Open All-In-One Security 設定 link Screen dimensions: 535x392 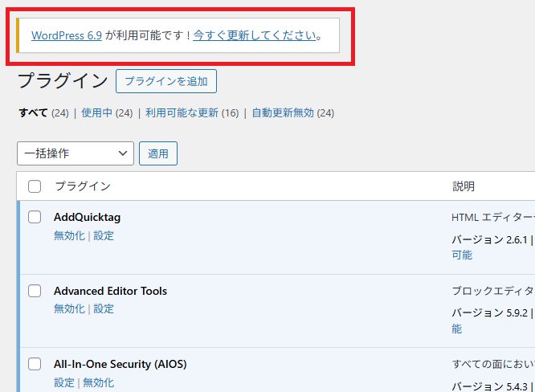64,382
